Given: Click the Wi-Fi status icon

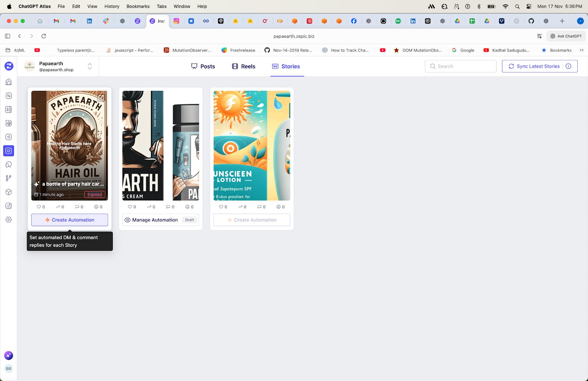Looking at the screenshot, I should click(506, 6).
